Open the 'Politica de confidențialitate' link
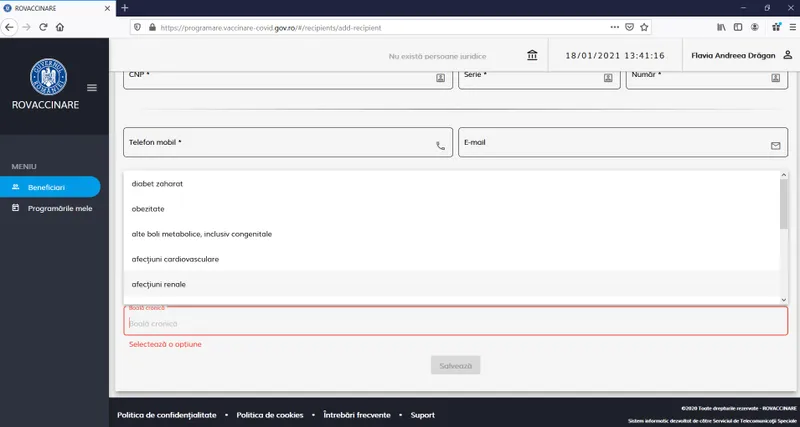 [166, 415]
